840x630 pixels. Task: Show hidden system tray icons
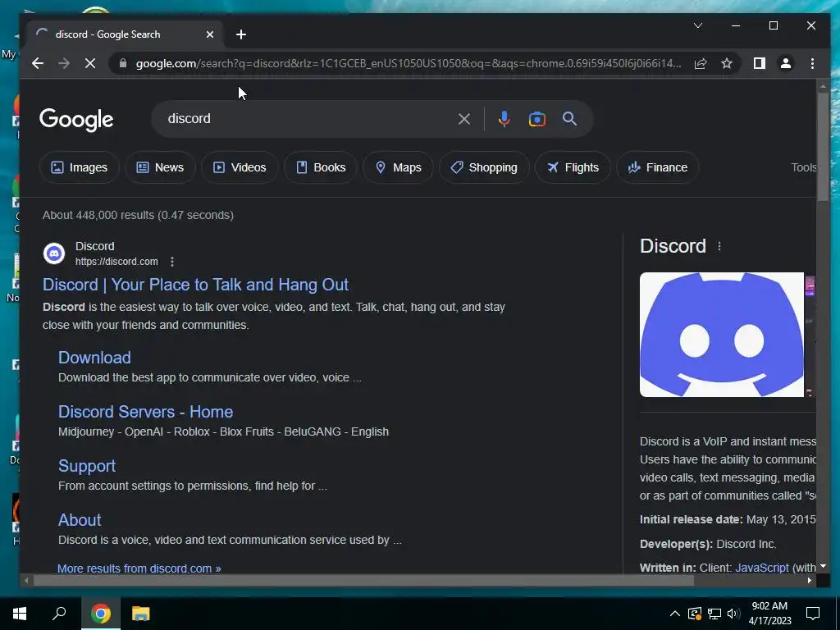click(x=675, y=614)
